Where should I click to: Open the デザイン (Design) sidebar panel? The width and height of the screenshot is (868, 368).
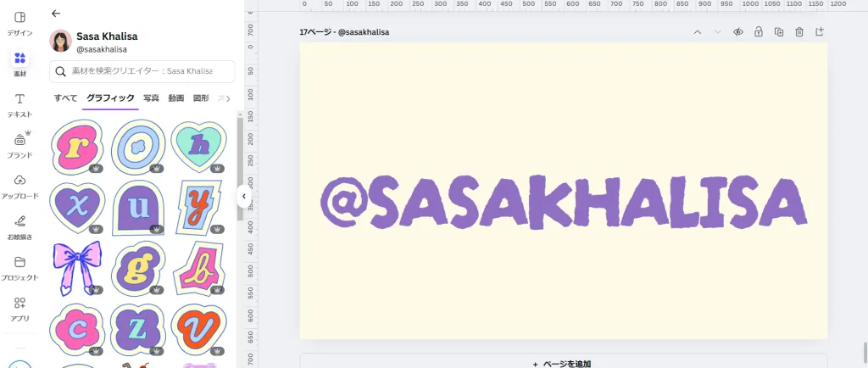(19, 23)
